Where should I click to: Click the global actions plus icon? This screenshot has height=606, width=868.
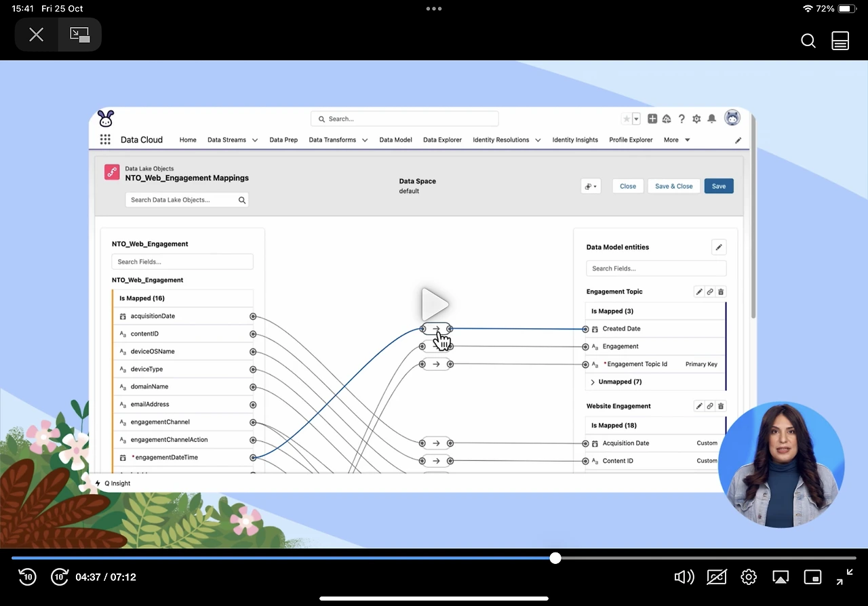pos(652,119)
